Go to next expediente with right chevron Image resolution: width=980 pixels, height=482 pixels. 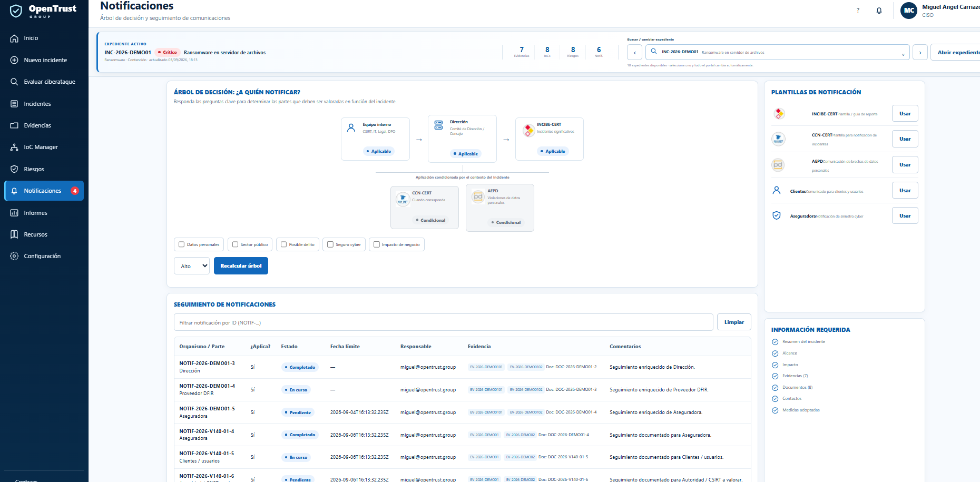920,53
